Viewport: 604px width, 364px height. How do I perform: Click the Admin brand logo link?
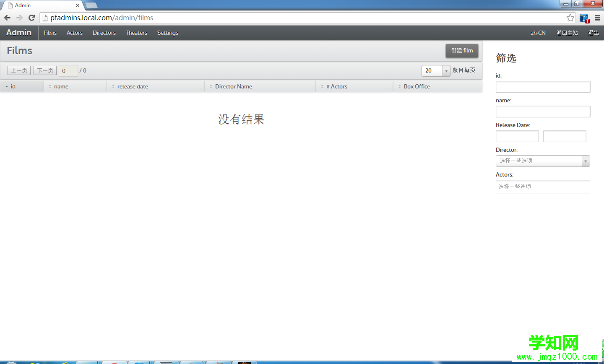[x=19, y=33]
